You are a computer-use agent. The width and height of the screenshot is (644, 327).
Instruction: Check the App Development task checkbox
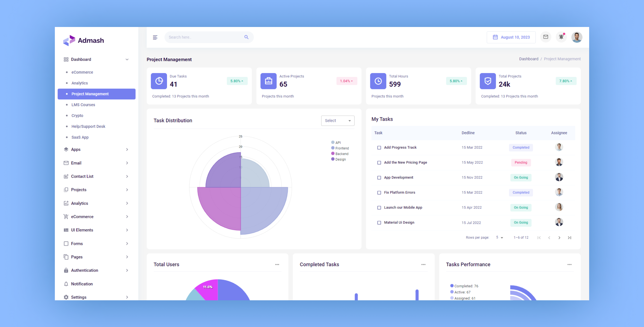coord(379,177)
